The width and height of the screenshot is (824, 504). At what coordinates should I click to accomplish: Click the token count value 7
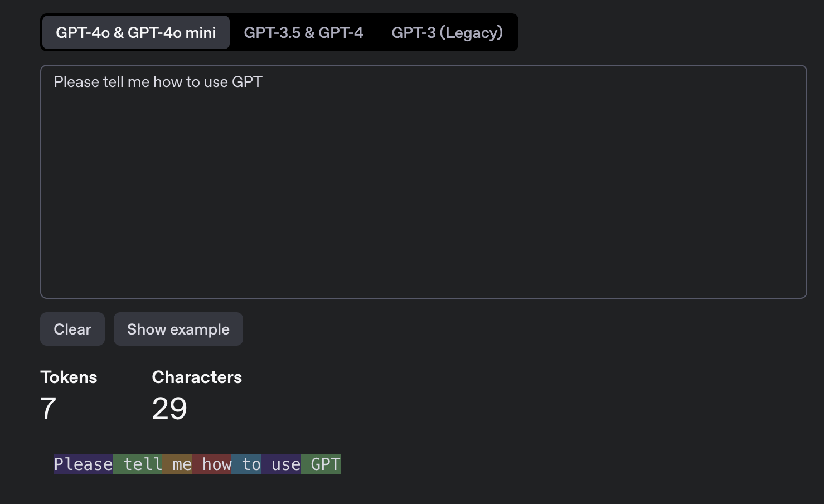point(49,409)
